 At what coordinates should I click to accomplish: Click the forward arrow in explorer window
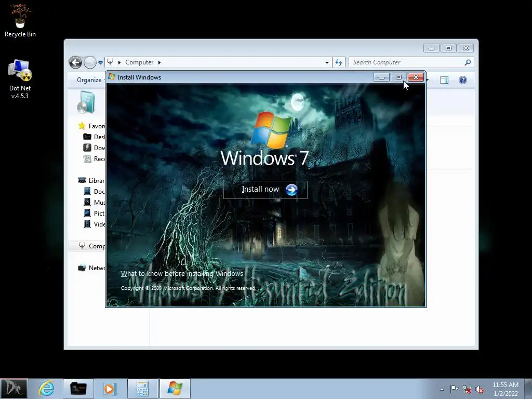coord(90,62)
